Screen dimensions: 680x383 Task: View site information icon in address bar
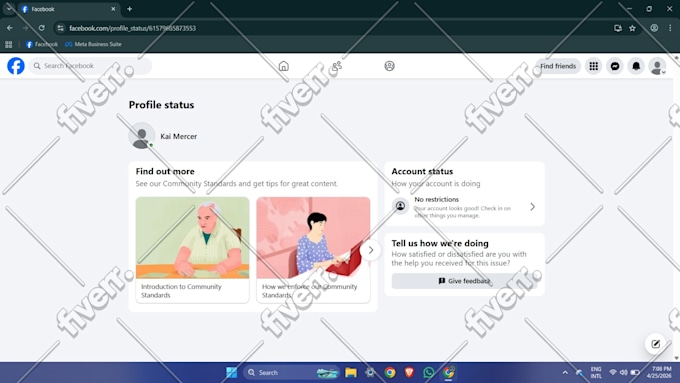[61, 28]
